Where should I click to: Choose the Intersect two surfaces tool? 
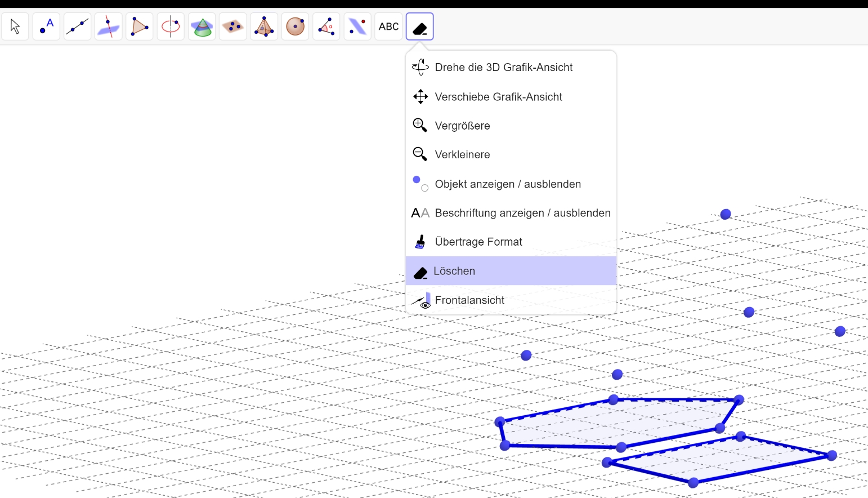click(202, 26)
